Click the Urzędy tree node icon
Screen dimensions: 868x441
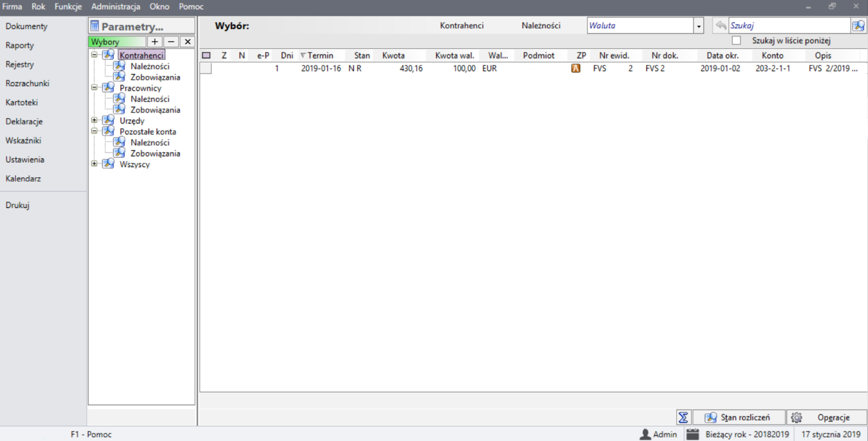109,121
